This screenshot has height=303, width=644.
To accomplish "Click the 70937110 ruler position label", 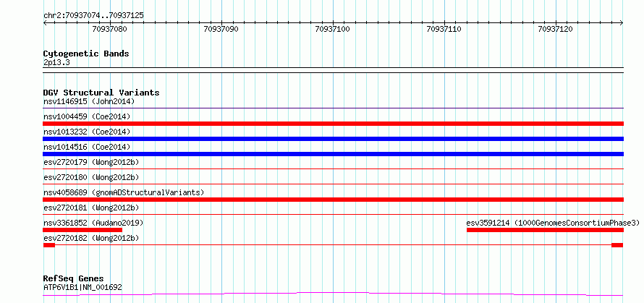I will [x=444, y=29].
